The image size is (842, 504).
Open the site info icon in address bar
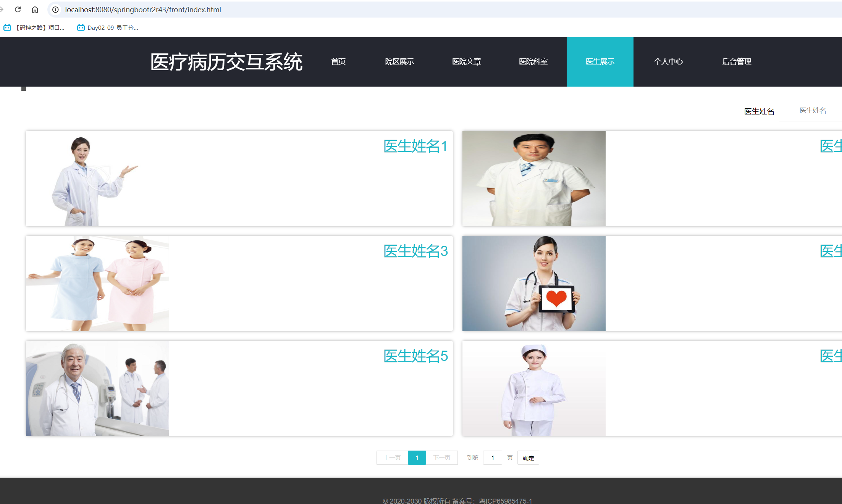55,10
